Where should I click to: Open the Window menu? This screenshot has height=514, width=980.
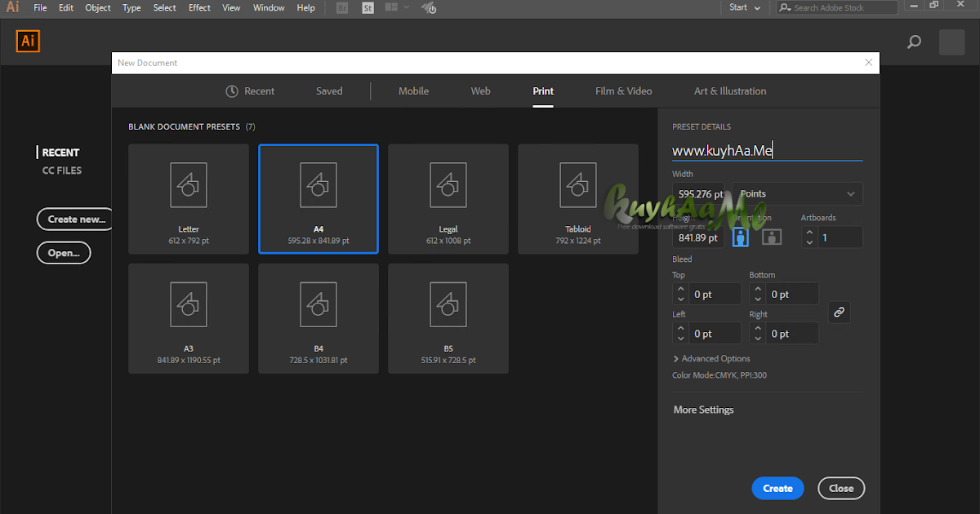[269, 8]
